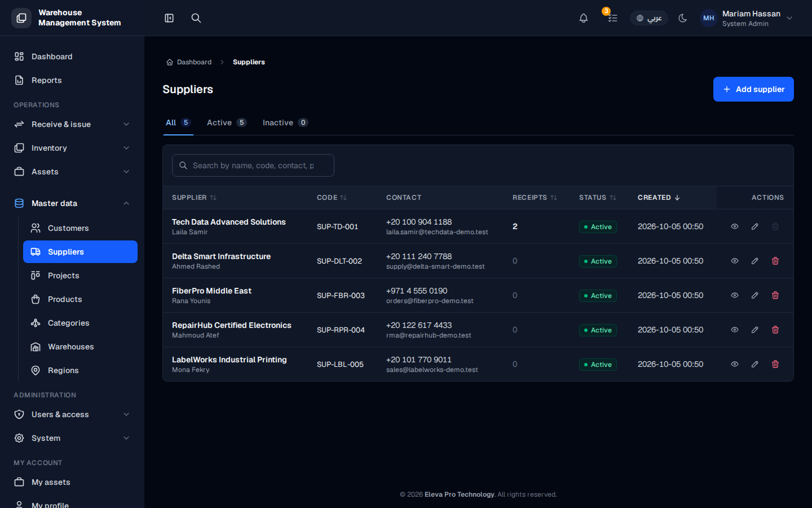View LabelWorks Industrial Printing details

pos(735,364)
